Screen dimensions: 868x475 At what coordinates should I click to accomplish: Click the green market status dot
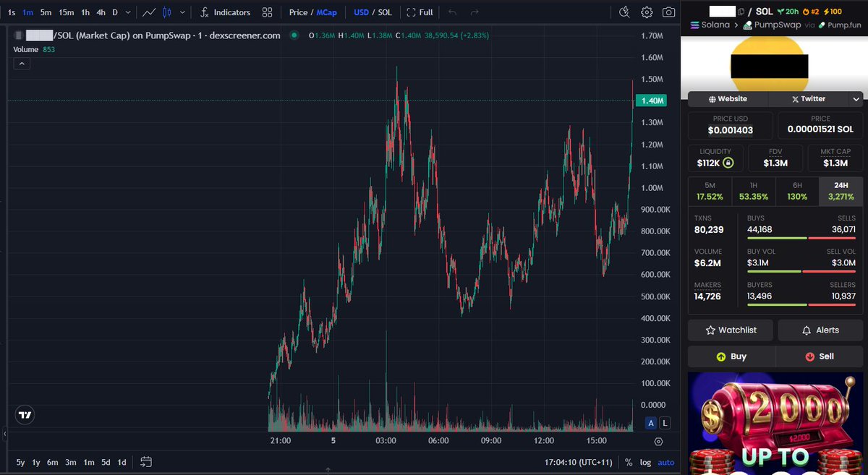pyautogui.click(x=294, y=35)
